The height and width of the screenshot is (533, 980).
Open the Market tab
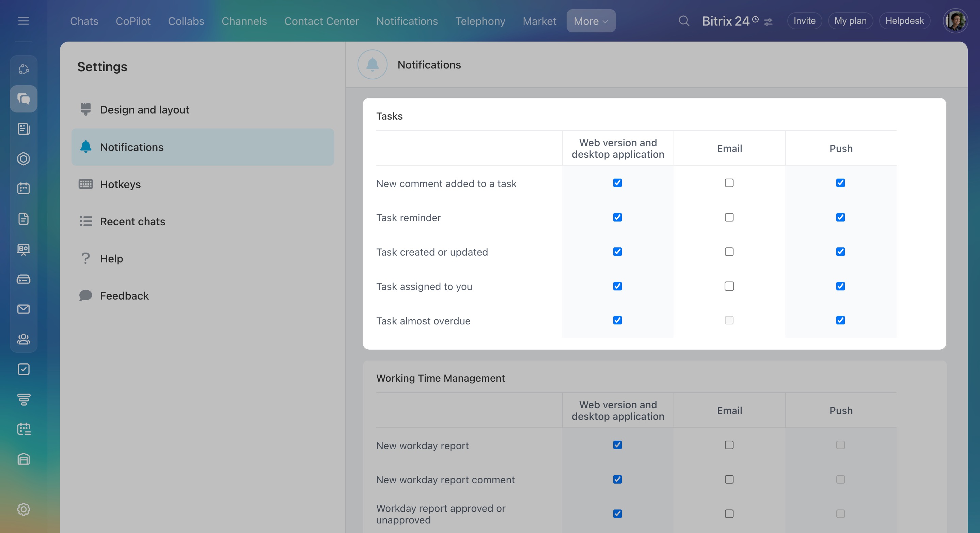[x=539, y=21]
